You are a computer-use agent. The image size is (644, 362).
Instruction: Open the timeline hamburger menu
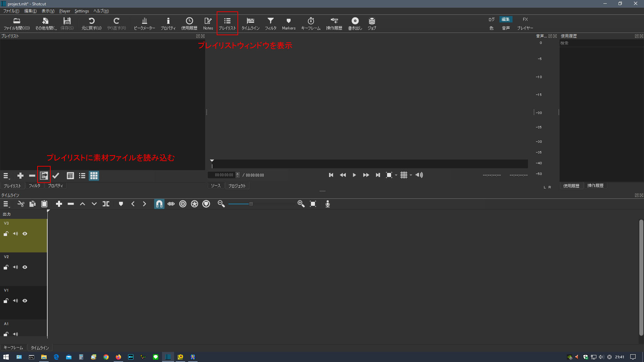click(x=6, y=204)
